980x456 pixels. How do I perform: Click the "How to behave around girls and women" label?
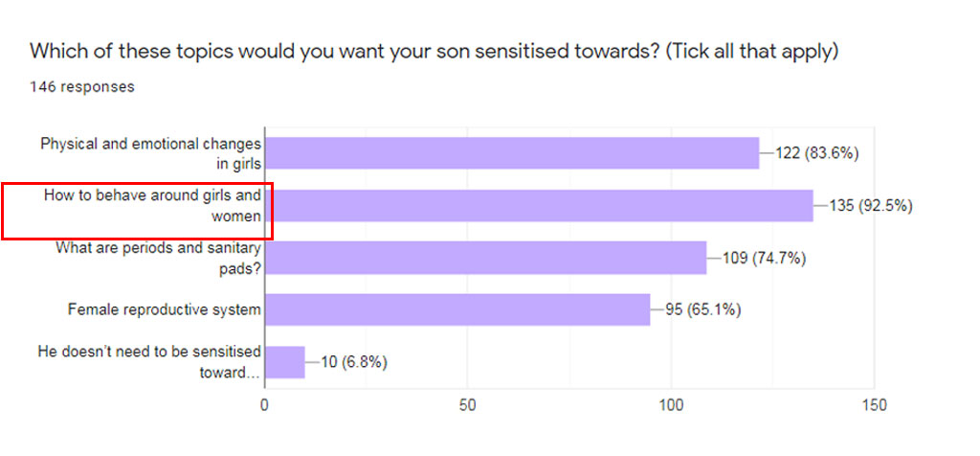152,205
